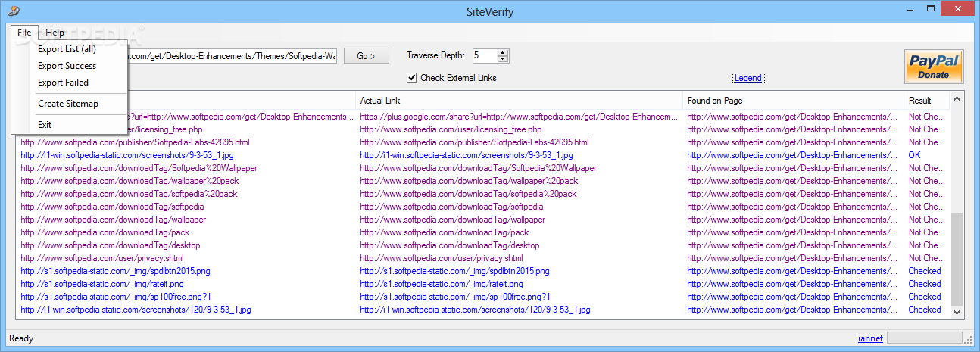Click the SiteVerify app icon in title bar
The height and width of the screenshot is (352, 980).
(x=14, y=10)
